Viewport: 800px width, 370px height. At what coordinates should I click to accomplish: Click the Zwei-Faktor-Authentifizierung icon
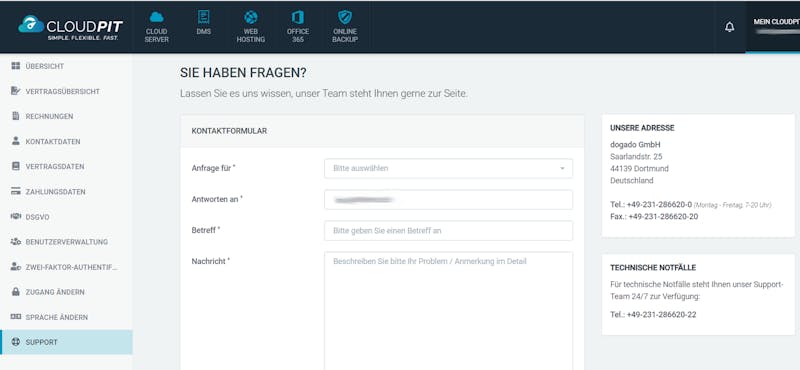15,267
